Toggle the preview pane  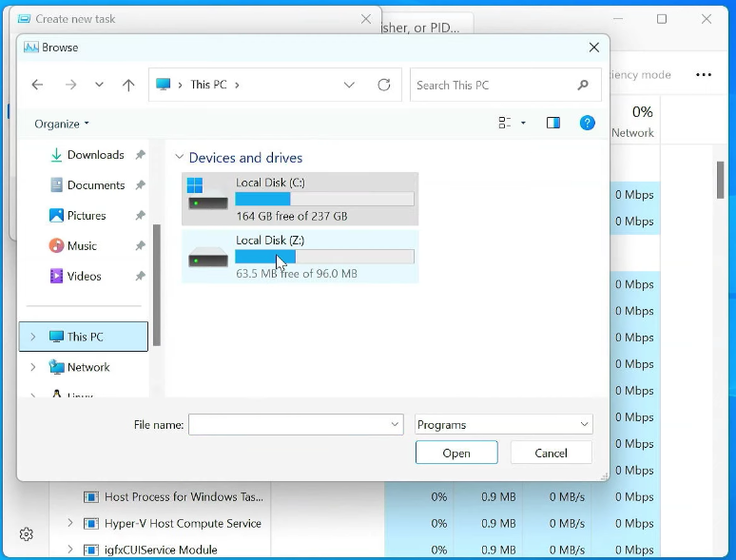[552, 123]
